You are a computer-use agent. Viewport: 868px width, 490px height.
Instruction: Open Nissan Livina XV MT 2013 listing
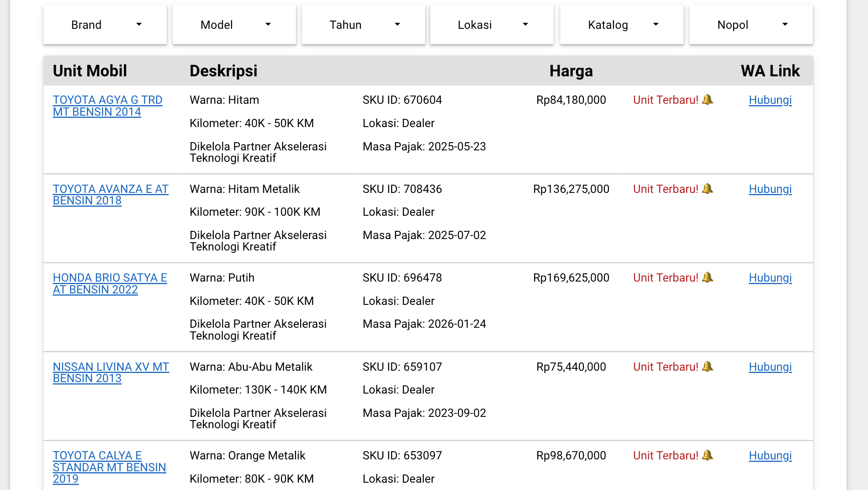pos(111,373)
